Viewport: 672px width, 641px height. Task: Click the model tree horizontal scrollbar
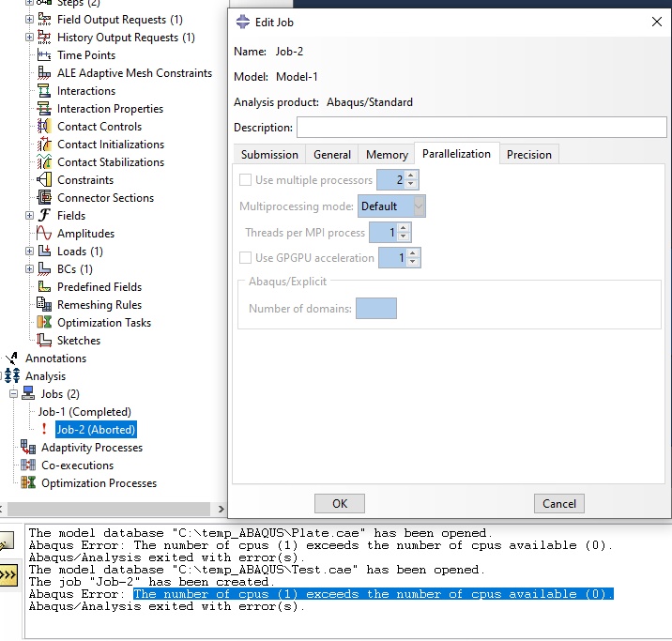(109, 509)
